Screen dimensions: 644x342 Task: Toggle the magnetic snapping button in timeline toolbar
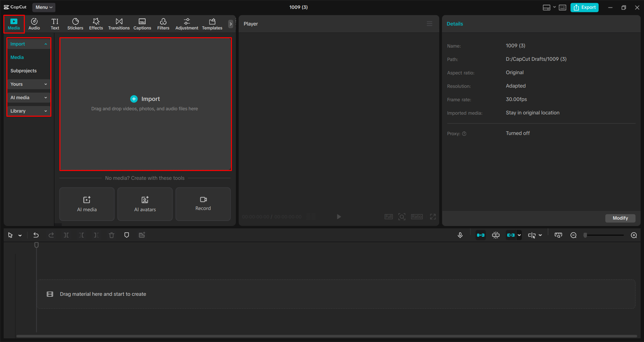click(480, 235)
